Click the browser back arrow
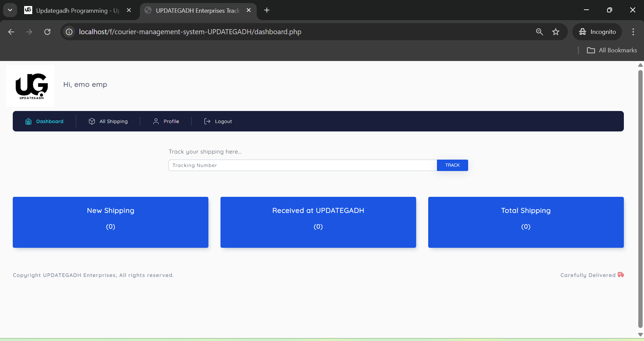The width and height of the screenshot is (644, 341). (11, 32)
